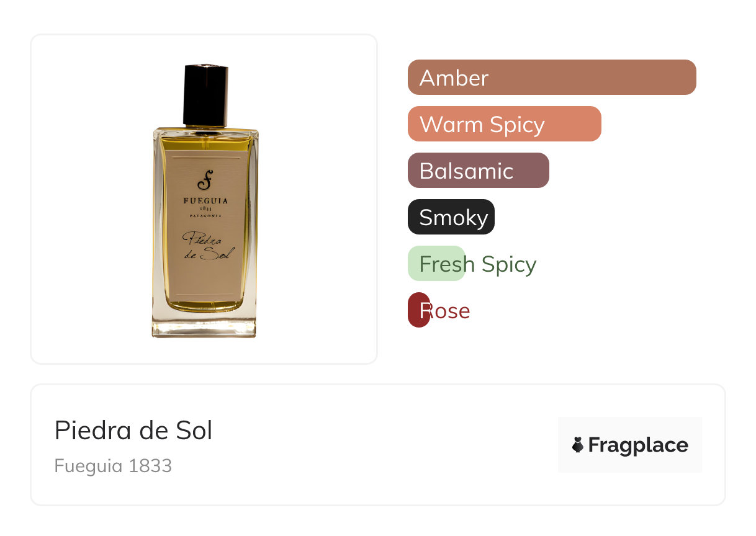Click the Fragplace flower icon
The height and width of the screenshot is (536, 756).
(x=578, y=445)
